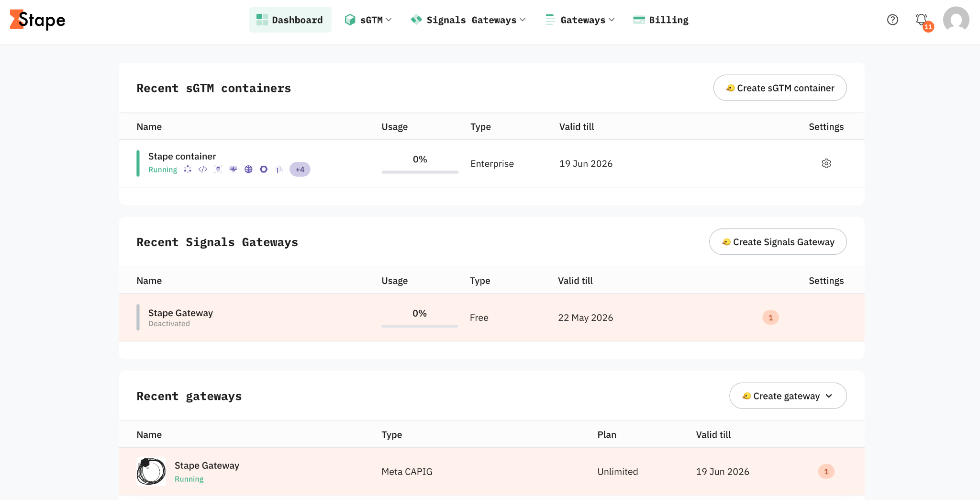The height and width of the screenshot is (500, 980).
Task: Click the globe power-up icon
Action: pyautogui.click(x=248, y=169)
